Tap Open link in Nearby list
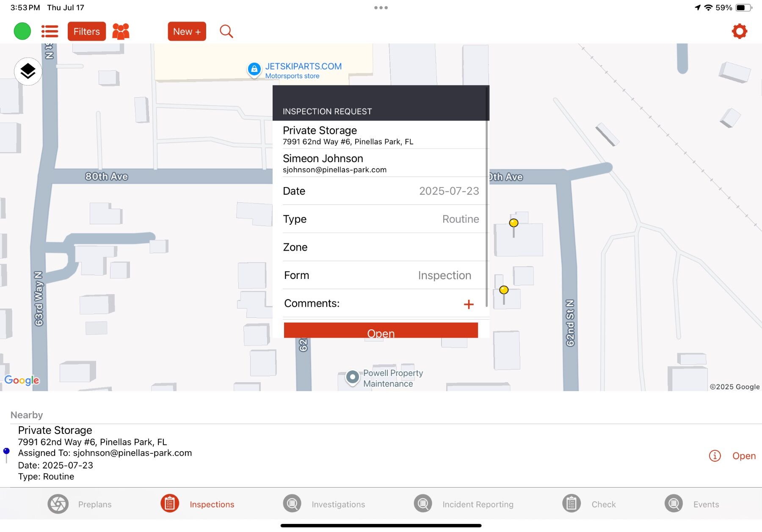 point(744,456)
